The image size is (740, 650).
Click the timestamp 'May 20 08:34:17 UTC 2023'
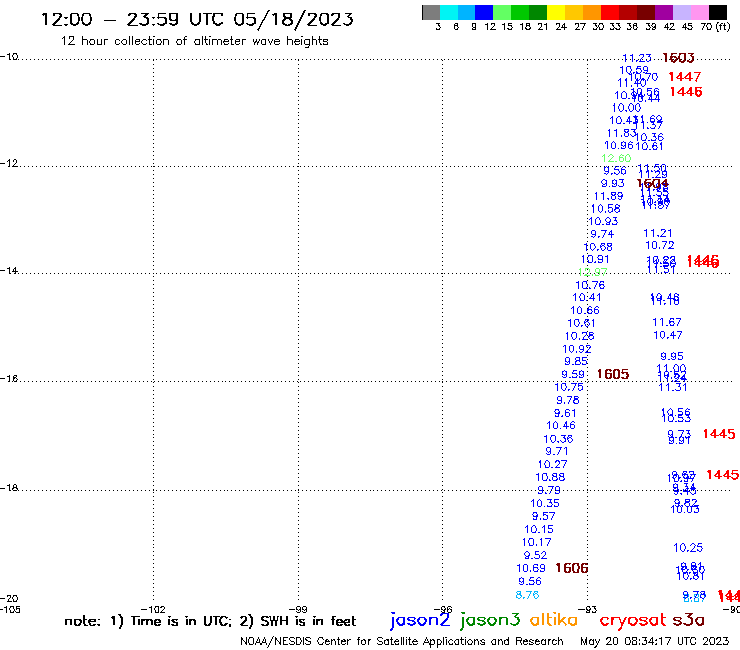coord(654,641)
